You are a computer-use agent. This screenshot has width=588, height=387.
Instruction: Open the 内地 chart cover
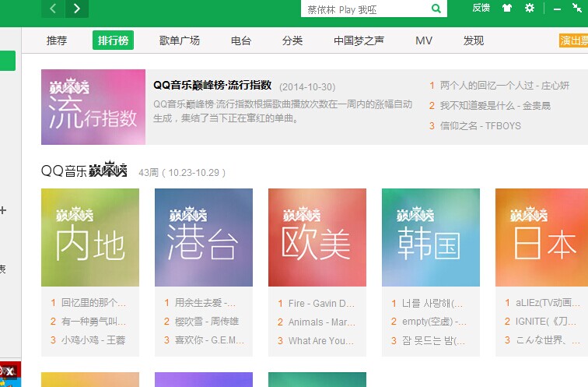[90, 237]
